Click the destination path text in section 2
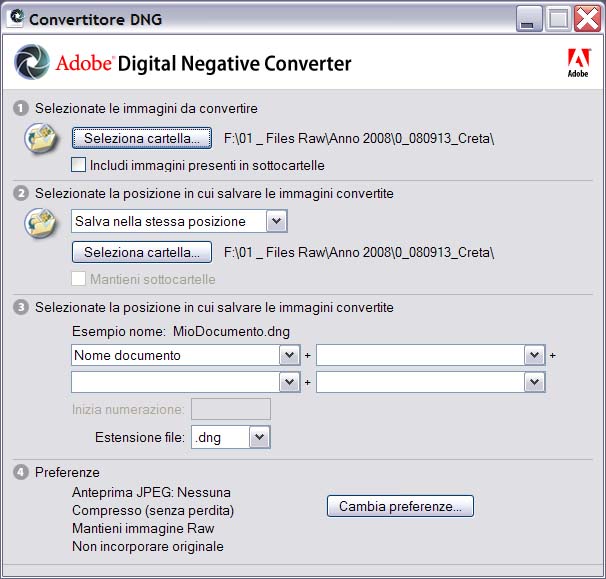Screen dimensions: 606x579 pyautogui.click(x=359, y=252)
